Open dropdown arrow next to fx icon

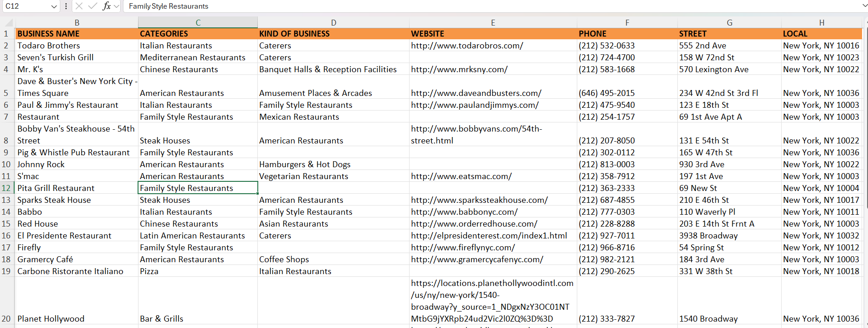(x=116, y=6)
